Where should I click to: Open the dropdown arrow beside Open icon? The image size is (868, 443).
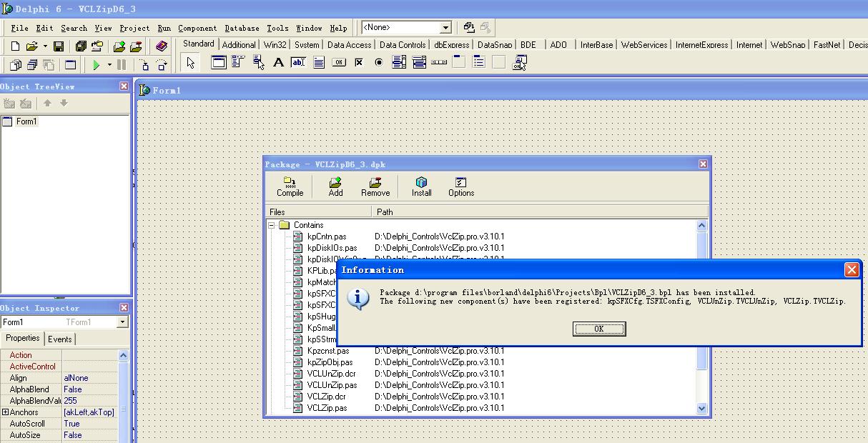[x=44, y=46]
